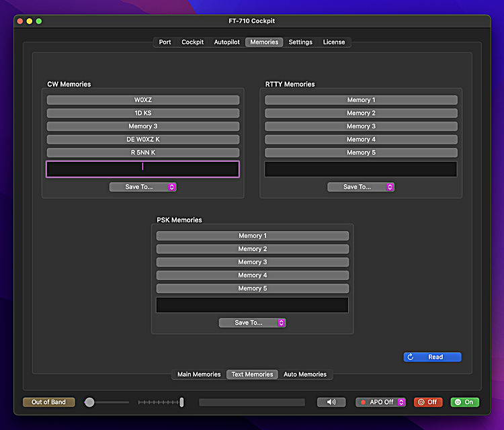Open the Autopilot tab
This screenshot has height=430, width=504.
(x=227, y=42)
